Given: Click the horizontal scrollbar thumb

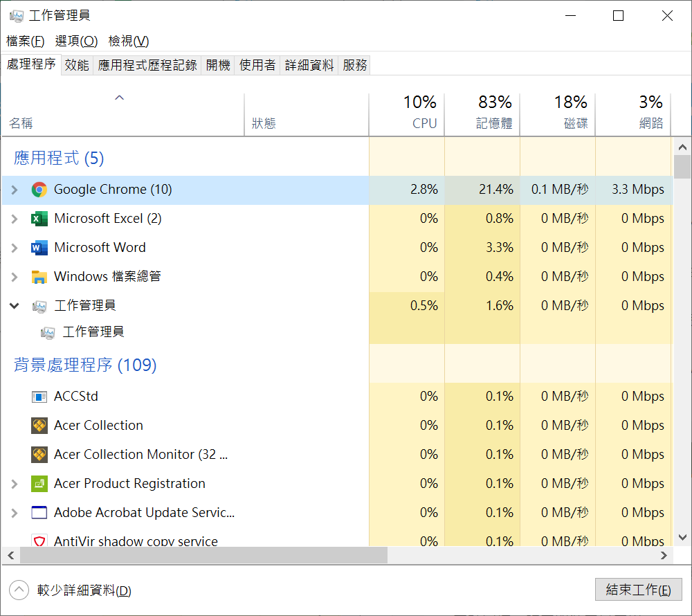Looking at the screenshot, I should [204, 555].
